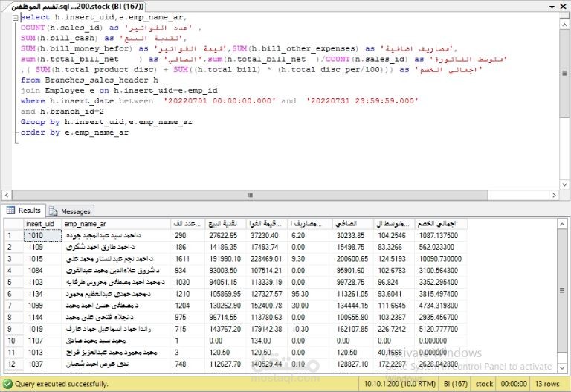
Task: Click results grid scrollbar down arrow
Action: (x=562, y=368)
